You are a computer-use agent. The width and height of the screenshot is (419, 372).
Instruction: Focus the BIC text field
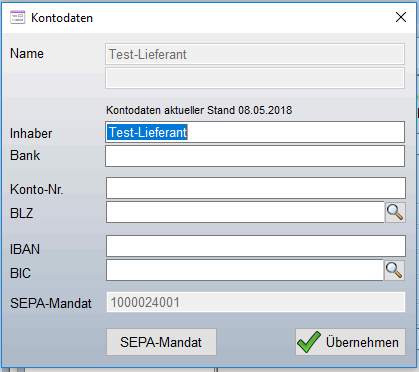245,270
